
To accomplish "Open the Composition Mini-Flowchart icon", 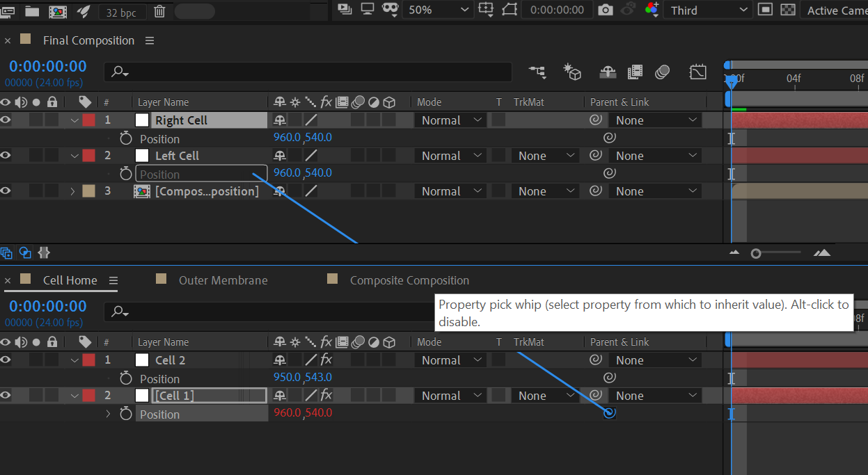I will tap(537, 72).
